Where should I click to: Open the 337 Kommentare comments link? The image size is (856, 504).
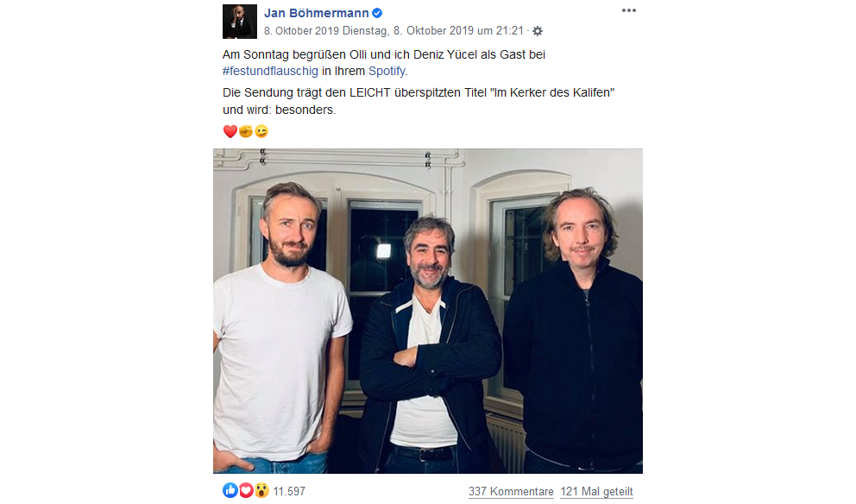[511, 491]
